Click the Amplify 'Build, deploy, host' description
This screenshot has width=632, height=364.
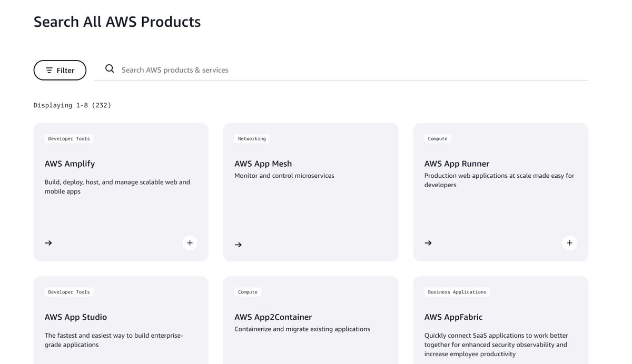pos(117,187)
